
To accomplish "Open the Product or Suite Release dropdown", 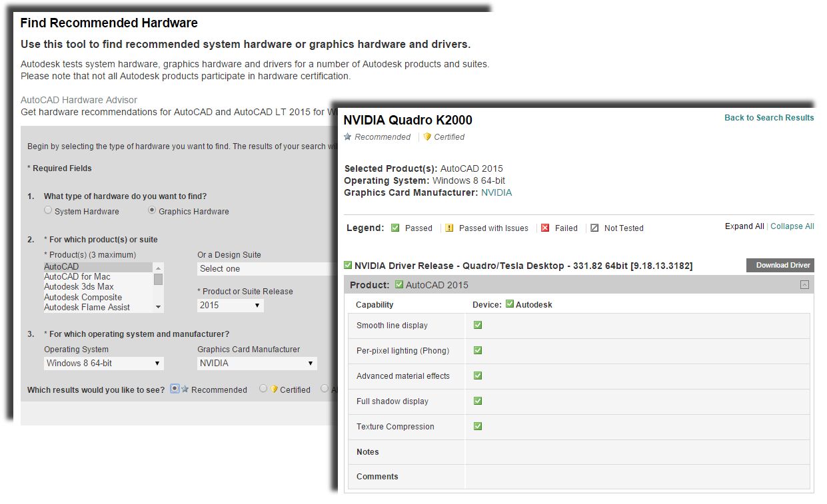I will coord(231,305).
